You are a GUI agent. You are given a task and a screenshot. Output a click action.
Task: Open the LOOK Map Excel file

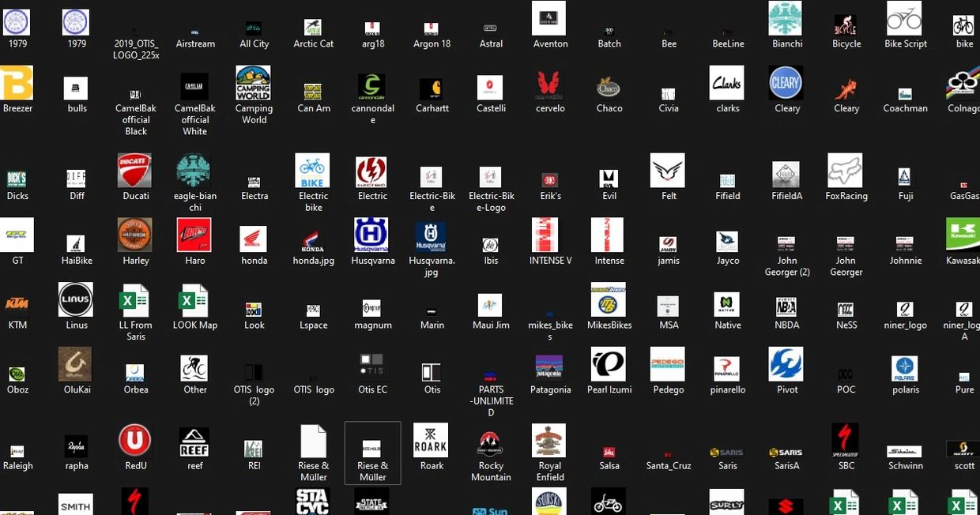[194, 300]
